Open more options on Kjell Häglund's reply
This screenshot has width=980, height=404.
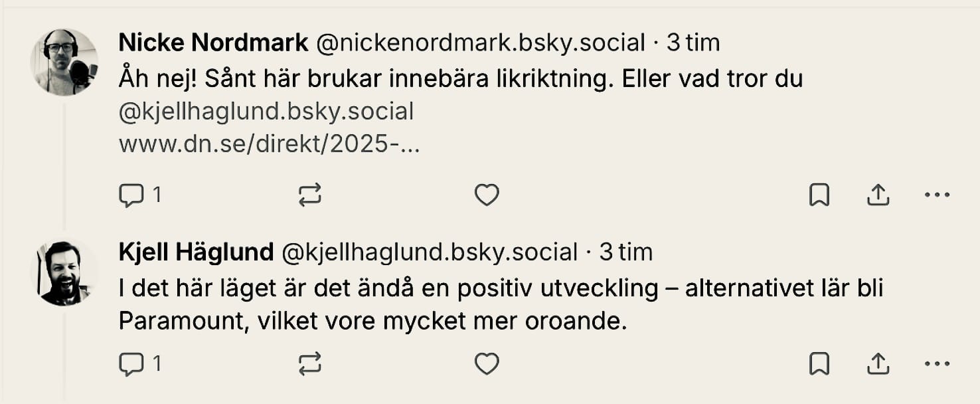(937, 364)
